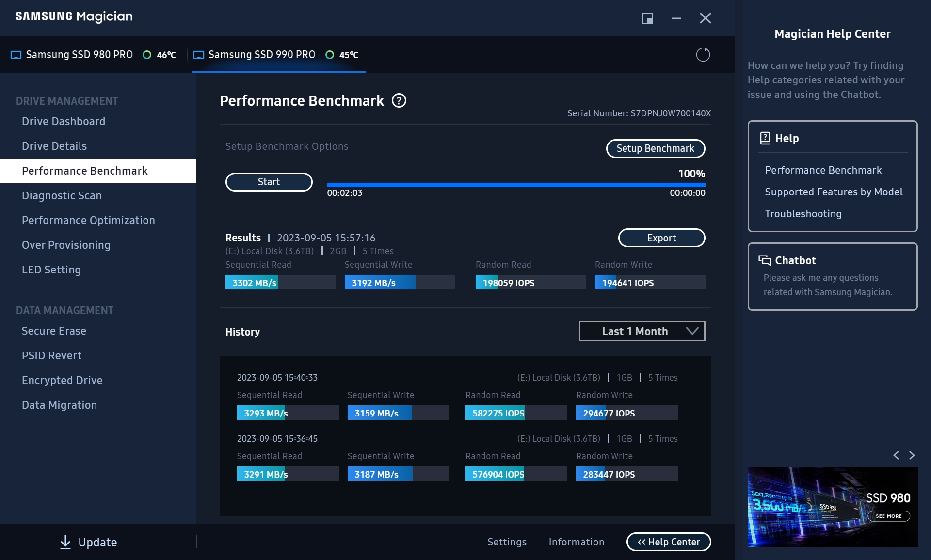
Task: Go to next banner with right arrow
Action: point(912,455)
